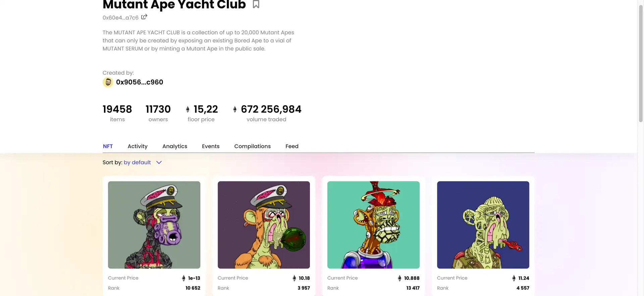
Task: Go to the Events tab
Action: [211, 146]
